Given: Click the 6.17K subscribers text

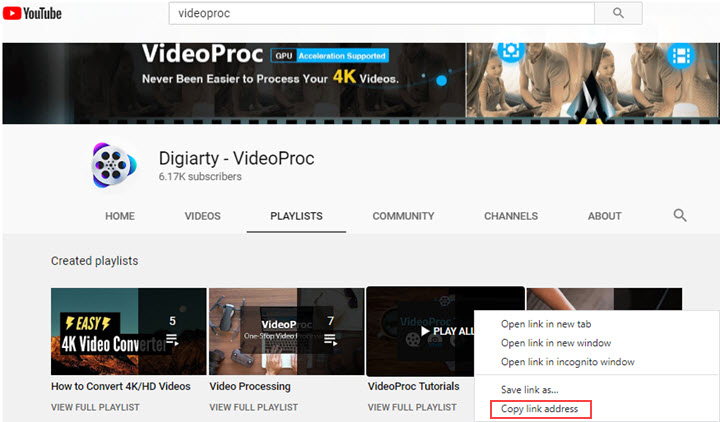Looking at the screenshot, I should [x=200, y=177].
